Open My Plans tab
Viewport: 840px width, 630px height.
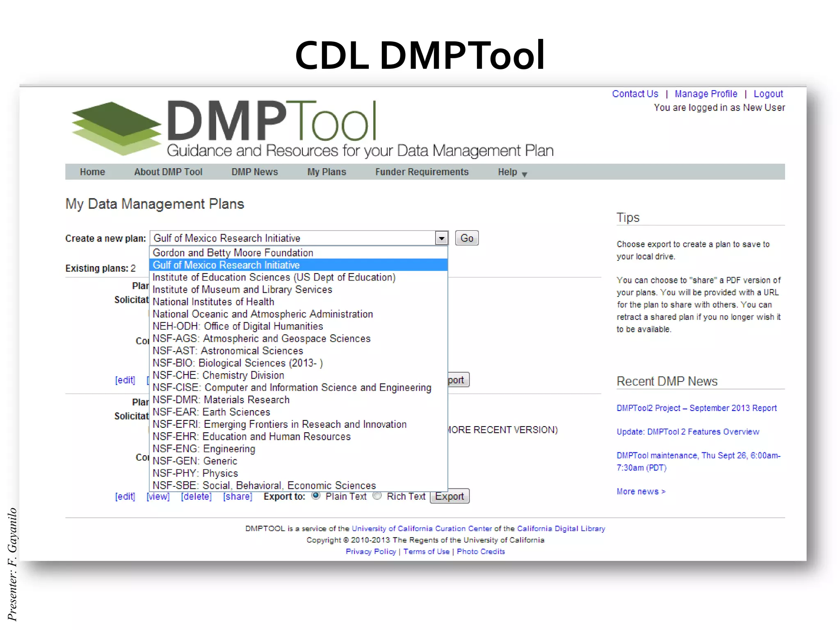[x=326, y=172]
